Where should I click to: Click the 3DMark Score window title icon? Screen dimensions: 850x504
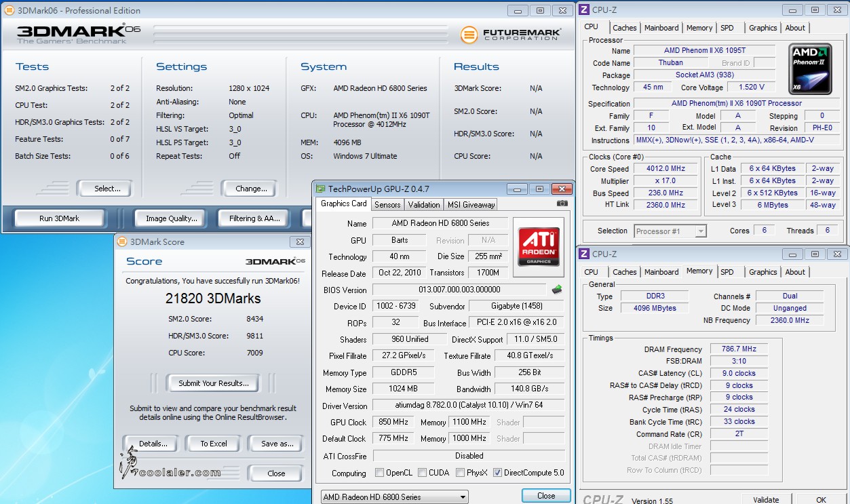[x=121, y=241]
